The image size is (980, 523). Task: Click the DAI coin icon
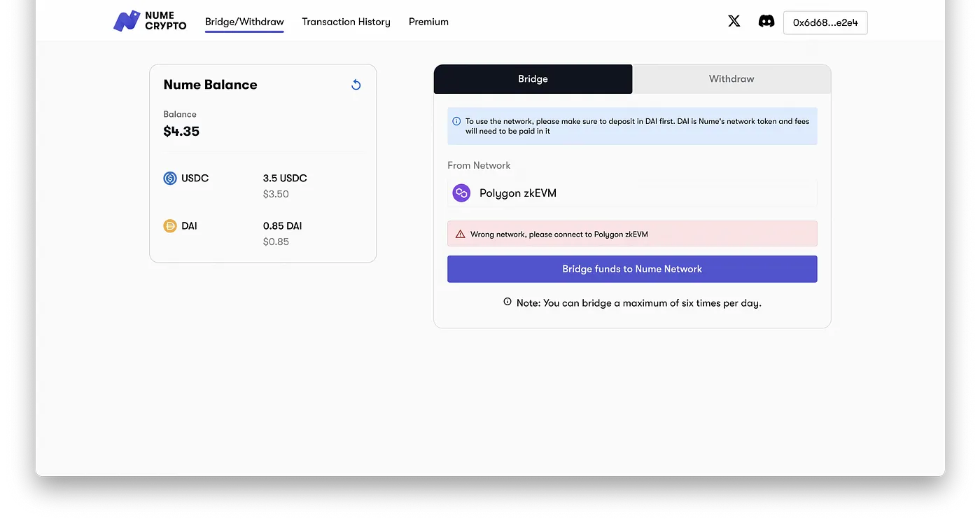[170, 226]
